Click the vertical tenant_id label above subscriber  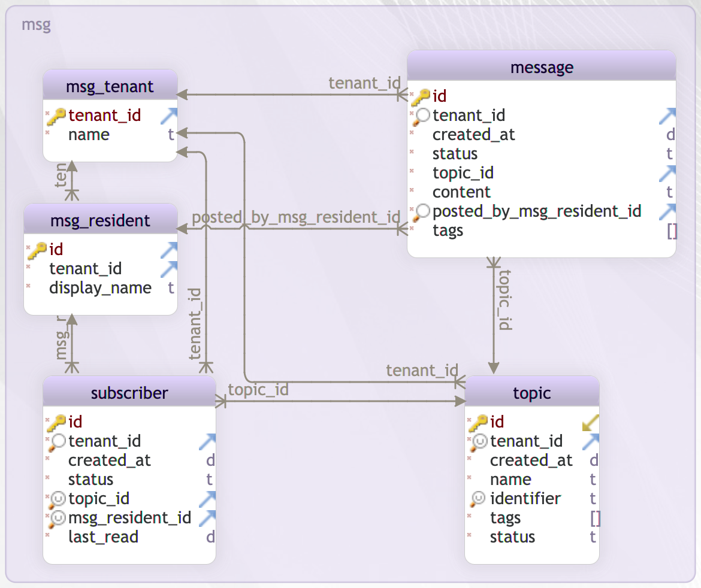[x=195, y=323]
